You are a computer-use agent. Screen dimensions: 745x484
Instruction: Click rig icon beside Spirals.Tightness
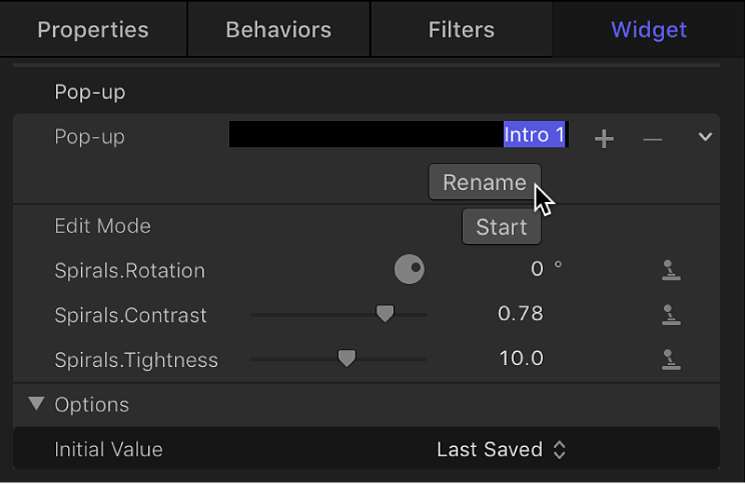(x=671, y=359)
